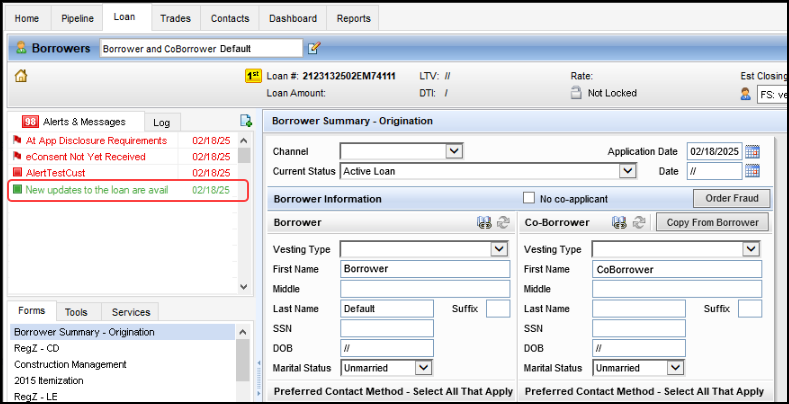
Task: Select RegZ - CD in the forms list
Action: tap(37, 348)
